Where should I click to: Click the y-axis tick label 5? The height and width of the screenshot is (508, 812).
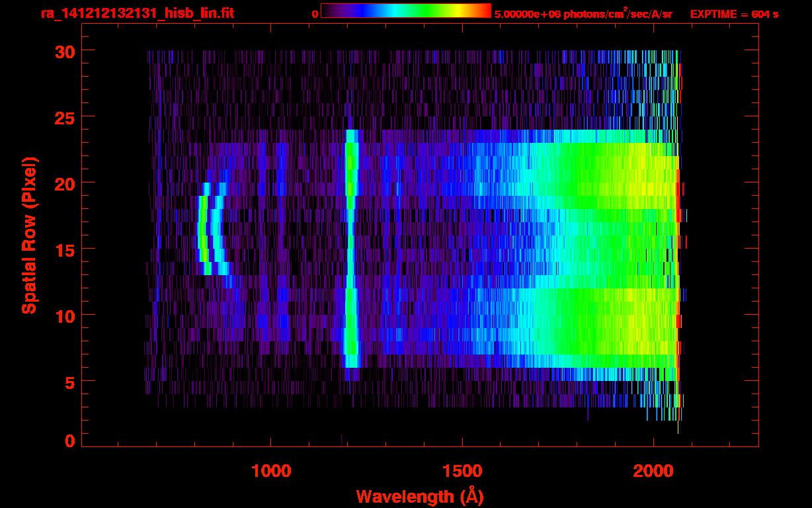(x=70, y=382)
